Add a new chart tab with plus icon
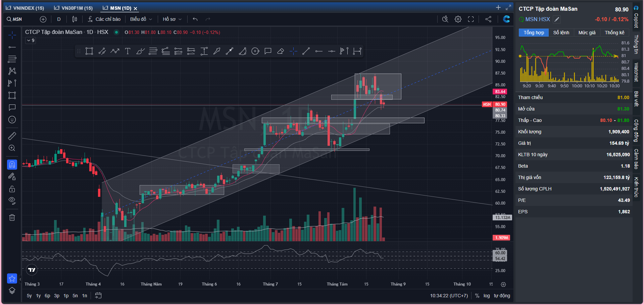Viewport: 644px width, 305px height. coord(498,7)
